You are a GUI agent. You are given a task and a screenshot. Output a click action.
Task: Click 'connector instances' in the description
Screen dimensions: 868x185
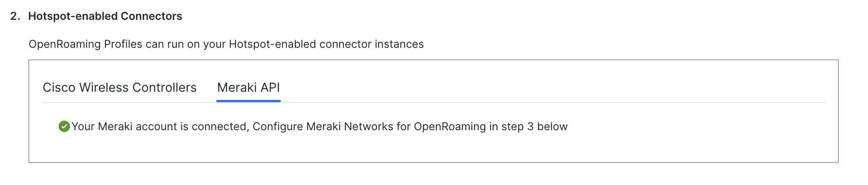(x=372, y=44)
